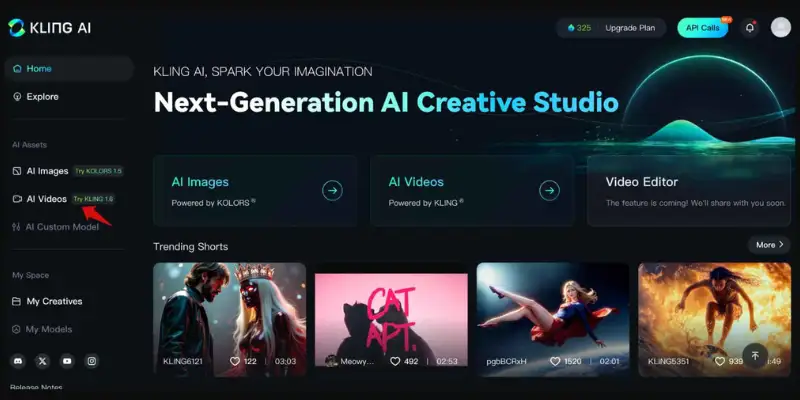Screen dimensions: 800x400
Task: Like the pgbBCRxH video heart icon
Action: pyautogui.click(x=555, y=361)
